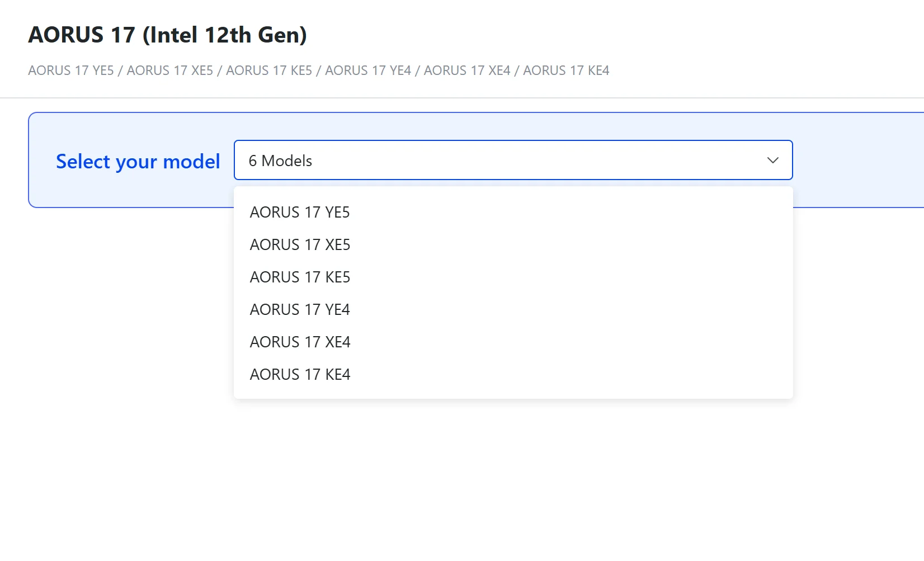Select AORUS 17 YE5 from dropdown list
The image size is (924, 561).
[x=300, y=213]
